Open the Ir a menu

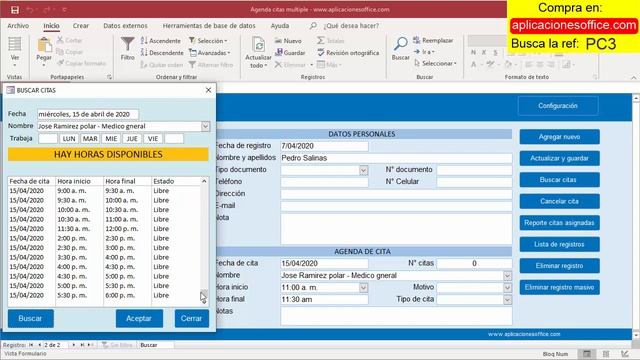click(x=424, y=52)
